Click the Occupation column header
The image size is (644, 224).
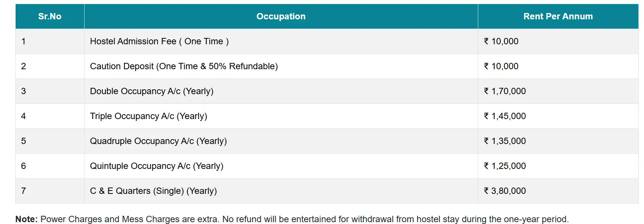pos(281,16)
